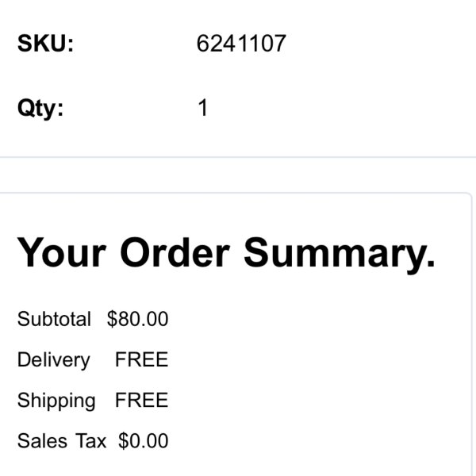Select the FREE value beside Delivery

coord(142,359)
